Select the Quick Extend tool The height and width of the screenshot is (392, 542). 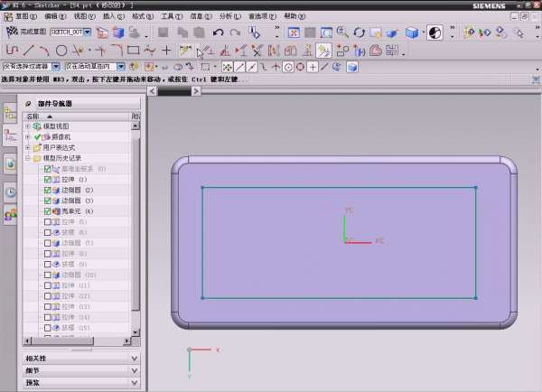[x=100, y=51]
